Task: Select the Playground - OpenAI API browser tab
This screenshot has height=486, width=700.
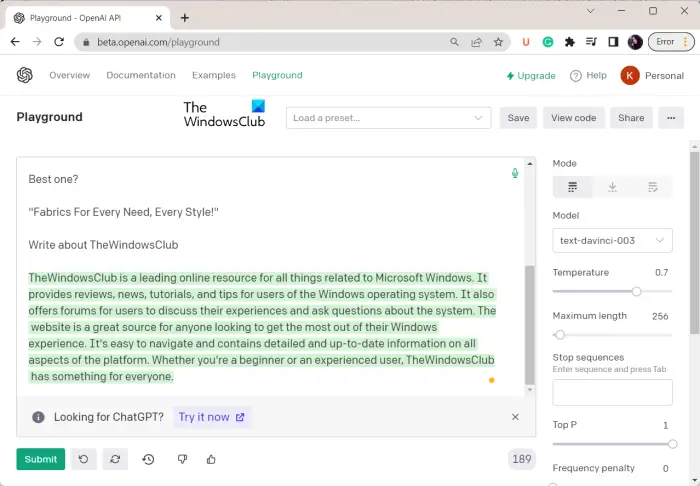Action: (88, 18)
